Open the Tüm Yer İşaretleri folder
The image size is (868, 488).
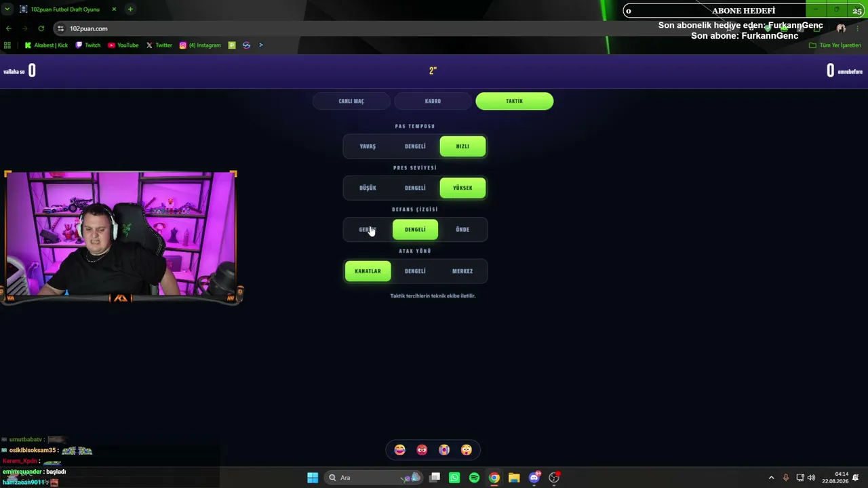(x=835, y=45)
